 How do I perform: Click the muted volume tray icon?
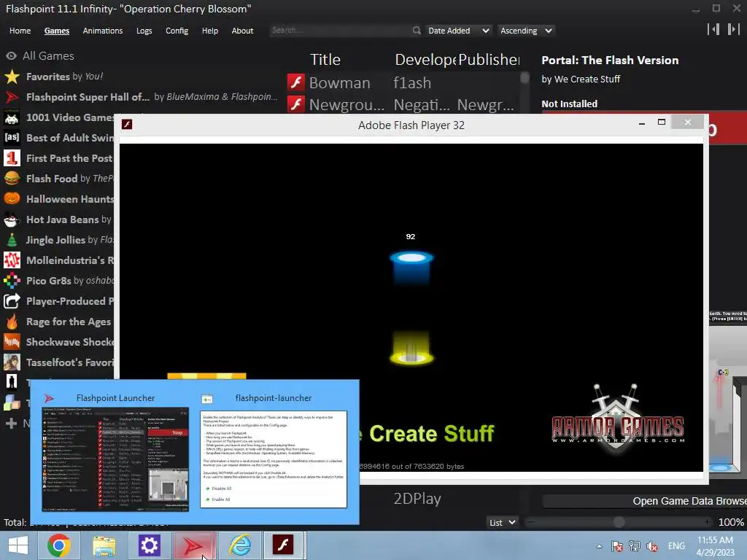coord(652,546)
